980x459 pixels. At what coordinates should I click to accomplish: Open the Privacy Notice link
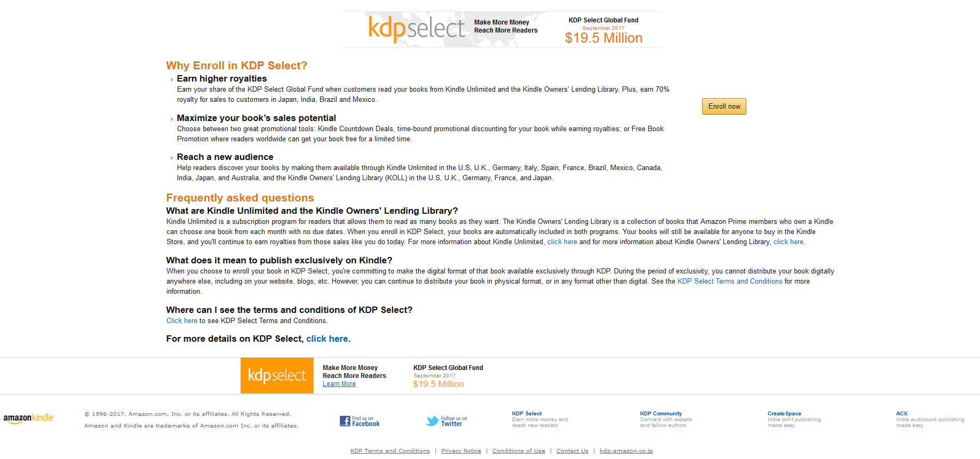pos(461,451)
